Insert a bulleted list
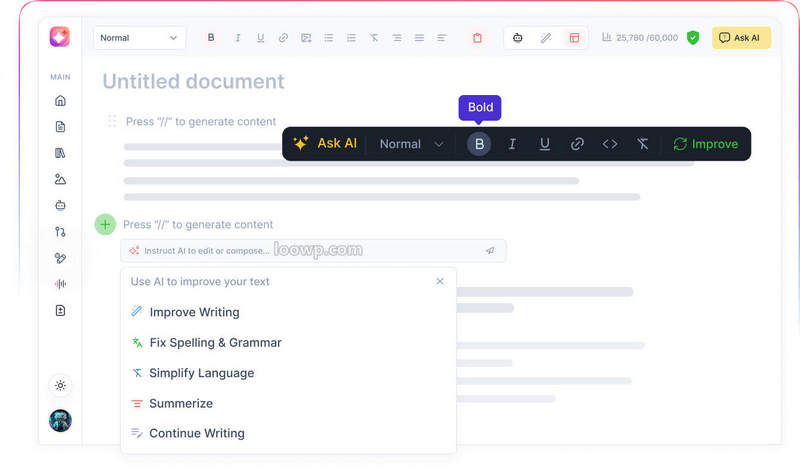The image size is (800, 474). point(329,38)
